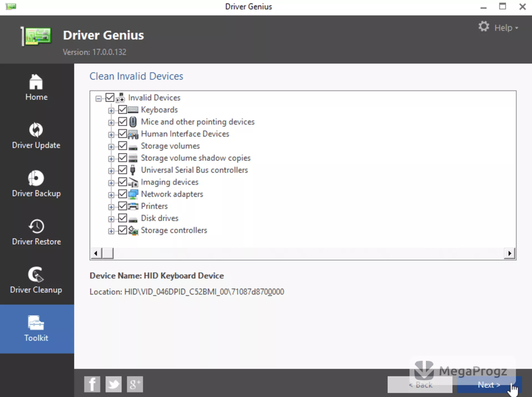Uncheck the Disk drives checkbox
Image resolution: width=532 pixels, height=397 pixels.
click(122, 218)
